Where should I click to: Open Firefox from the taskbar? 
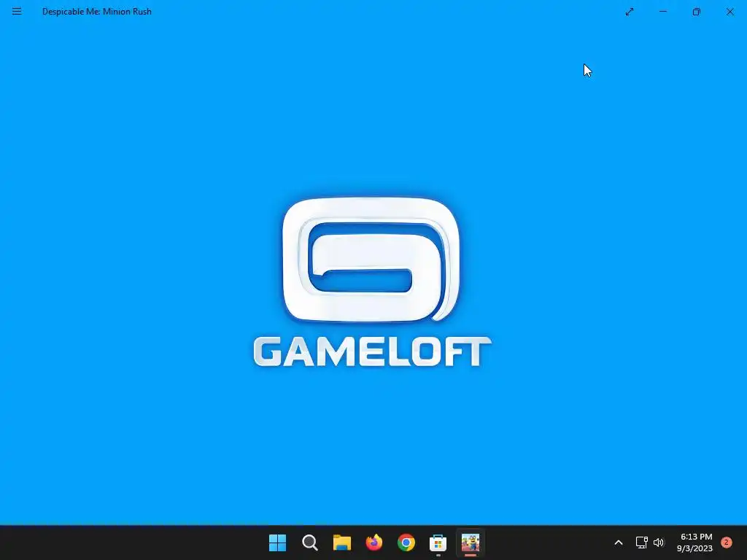(x=374, y=542)
